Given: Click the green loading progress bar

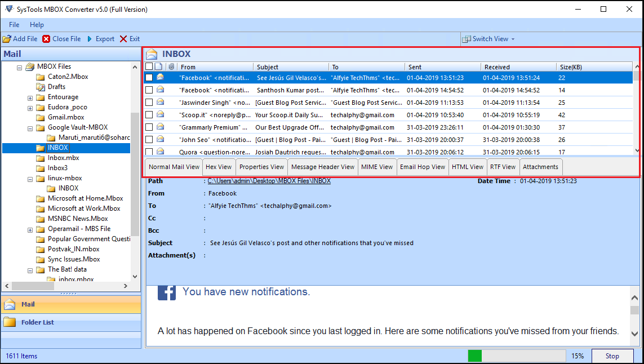Looking at the screenshot, I should click(475, 356).
